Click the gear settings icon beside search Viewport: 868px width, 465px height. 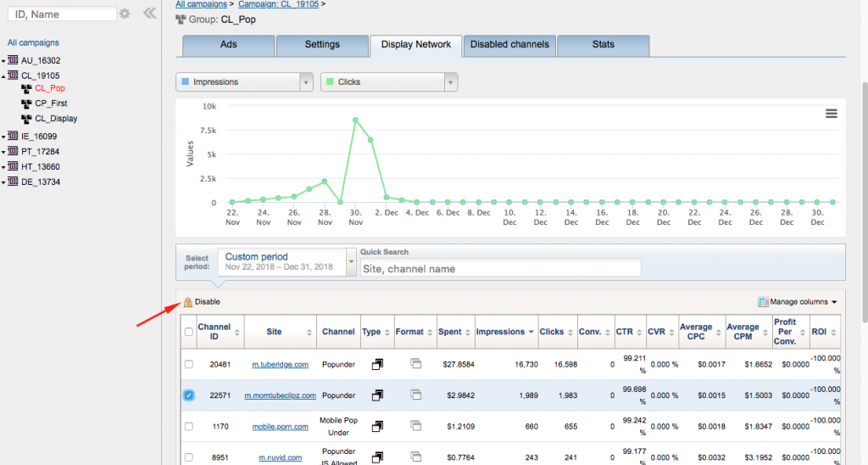click(125, 14)
